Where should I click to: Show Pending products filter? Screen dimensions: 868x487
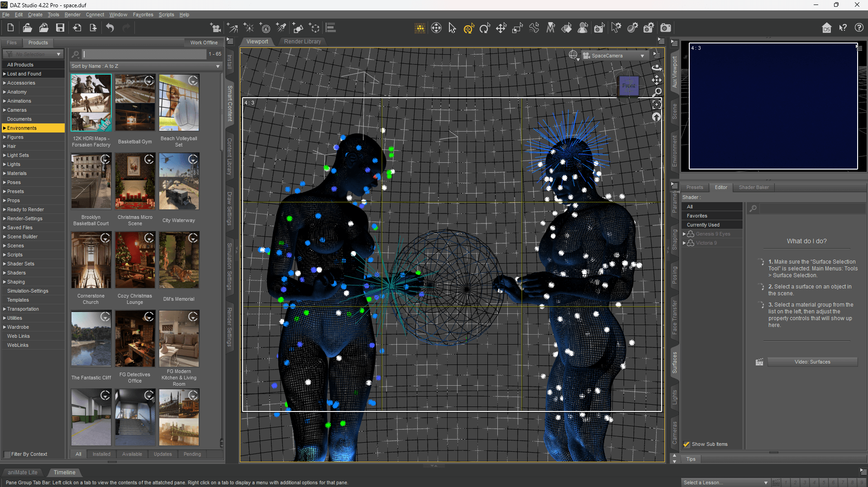(x=192, y=454)
